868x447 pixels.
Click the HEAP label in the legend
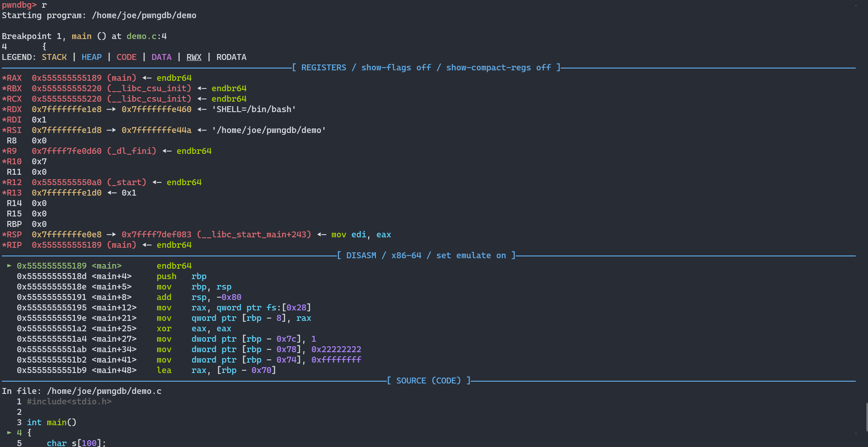coord(91,57)
